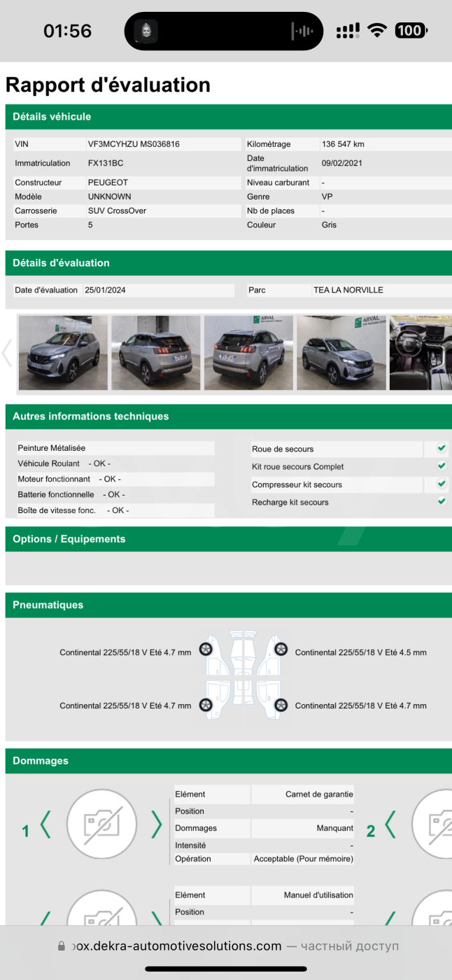Select the tyre text with 4.5 mm tread
This screenshot has width=452, height=980.
click(361, 652)
